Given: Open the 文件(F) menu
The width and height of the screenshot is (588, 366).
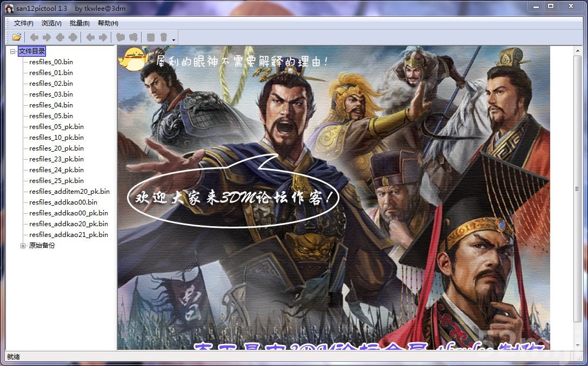Looking at the screenshot, I should pos(23,23).
